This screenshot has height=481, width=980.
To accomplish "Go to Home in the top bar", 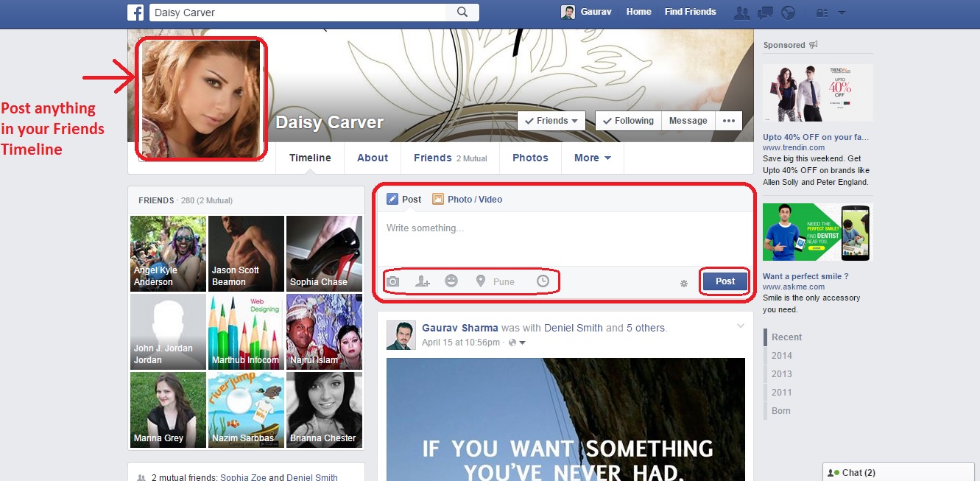I will pos(638,12).
